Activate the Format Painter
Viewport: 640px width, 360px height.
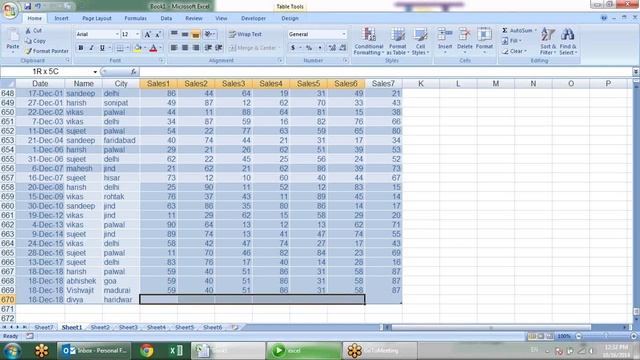point(47,51)
